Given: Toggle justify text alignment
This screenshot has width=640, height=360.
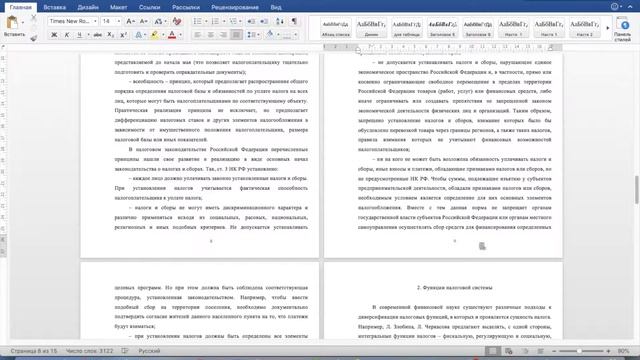Looking at the screenshot, I should tap(236, 35).
